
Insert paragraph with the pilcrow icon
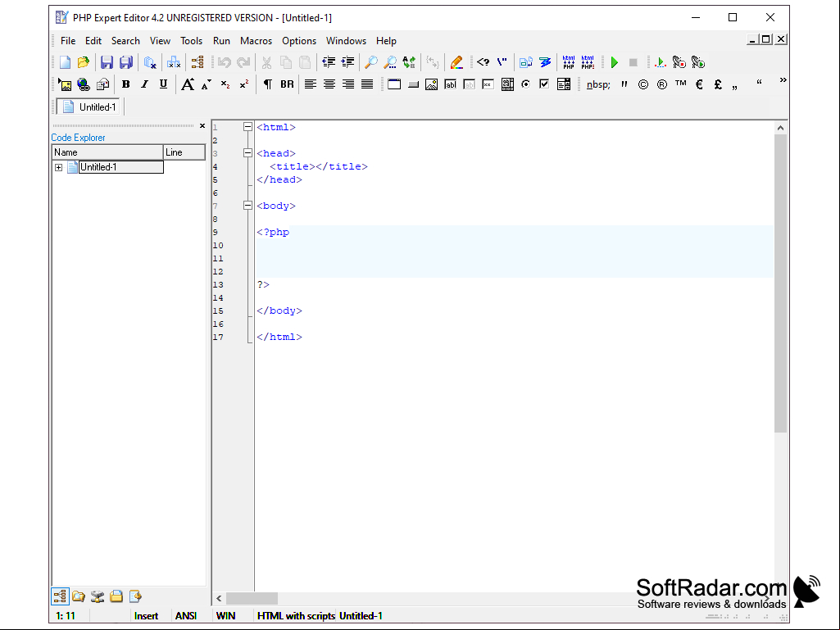coord(267,84)
